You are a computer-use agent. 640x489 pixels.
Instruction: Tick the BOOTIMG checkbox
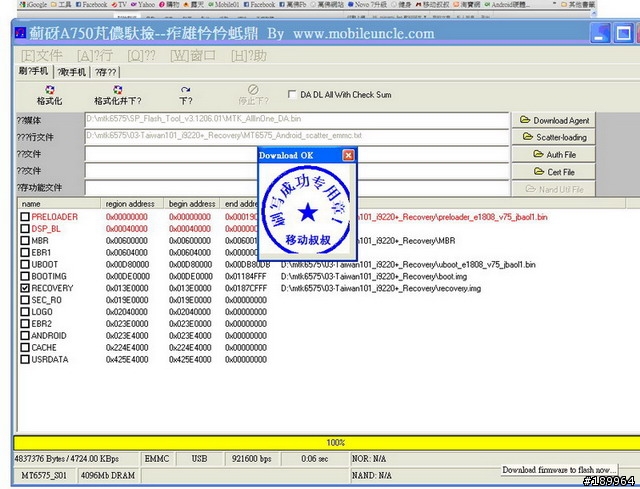point(25,276)
